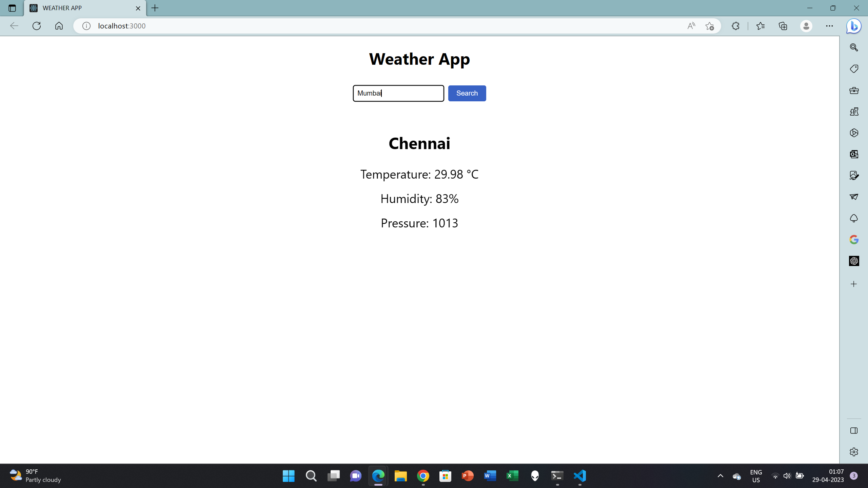Image resolution: width=868 pixels, height=488 pixels.
Task: Open the Tools sidebar panel
Action: click(854, 90)
